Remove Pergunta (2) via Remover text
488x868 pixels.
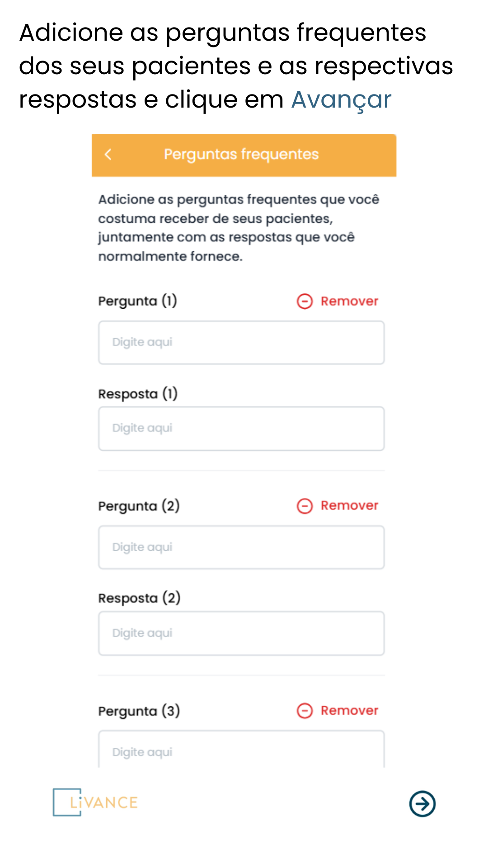coord(349,505)
